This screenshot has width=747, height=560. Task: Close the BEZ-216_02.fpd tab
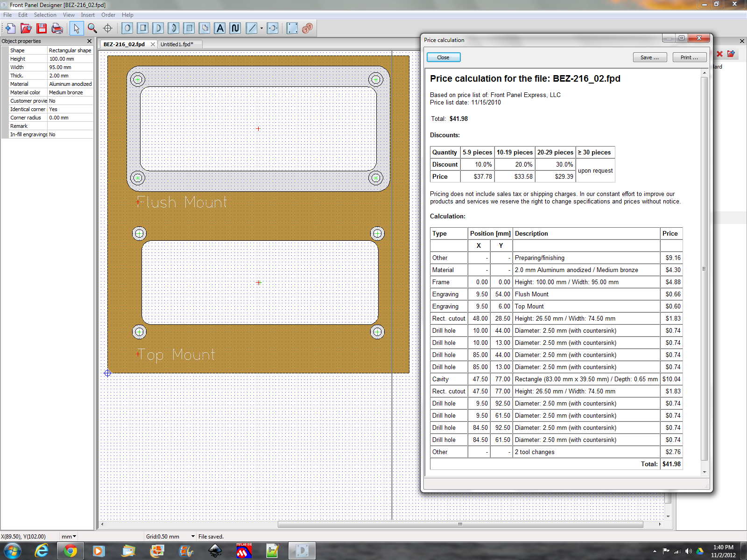153,44
